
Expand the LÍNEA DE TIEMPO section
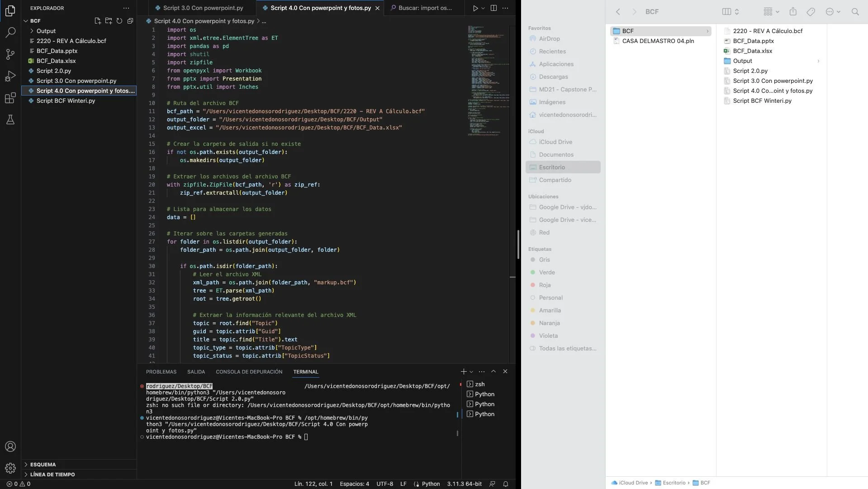coord(52,475)
